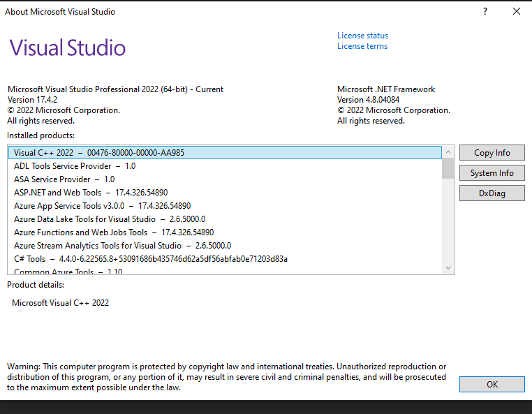
Task: Select Visual C++ 2022 in installed products
Action: pos(225,153)
